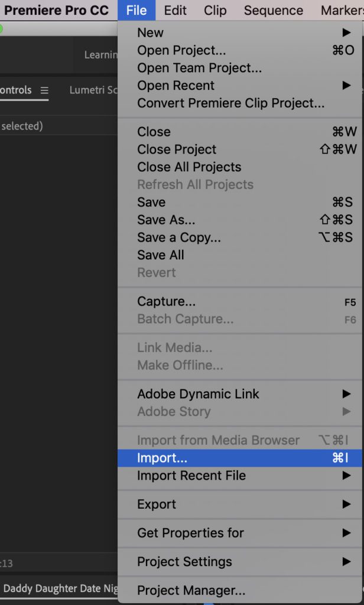This screenshot has width=364, height=605.
Task: Open the Clip menu
Action: (215, 11)
